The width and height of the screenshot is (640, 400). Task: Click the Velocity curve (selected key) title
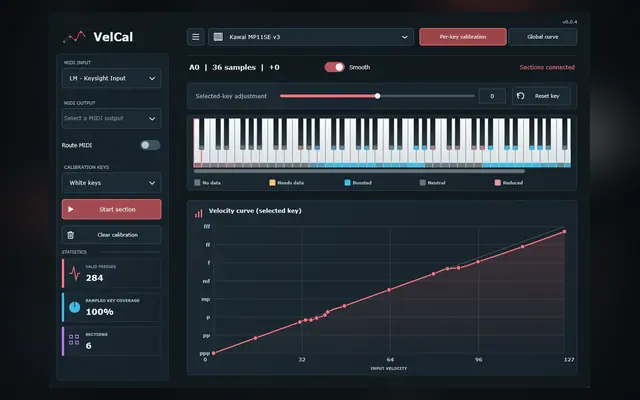(x=255, y=211)
